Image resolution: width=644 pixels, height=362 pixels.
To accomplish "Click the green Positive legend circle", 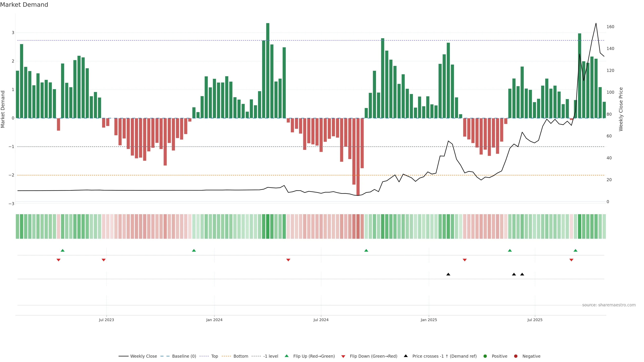I will [x=485, y=356].
